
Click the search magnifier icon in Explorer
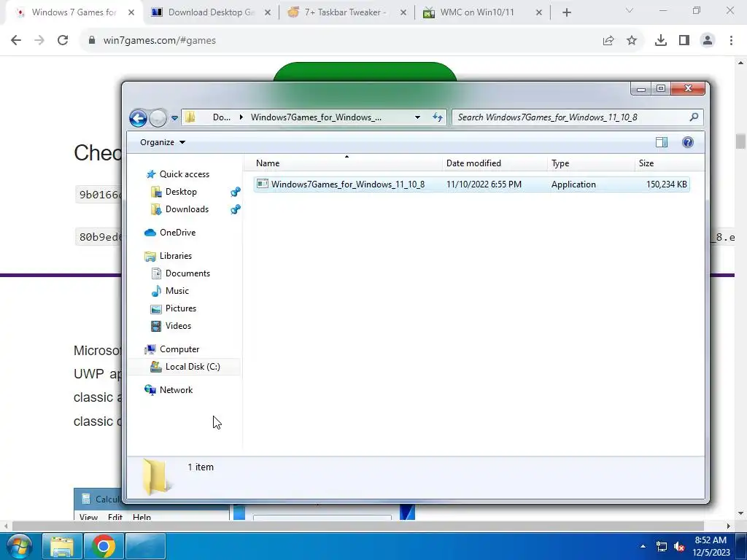(694, 117)
